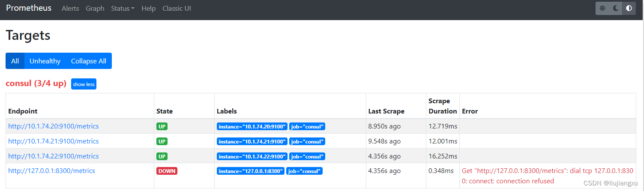Switch to the Classic UI
The image size is (644, 191).
(x=177, y=9)
